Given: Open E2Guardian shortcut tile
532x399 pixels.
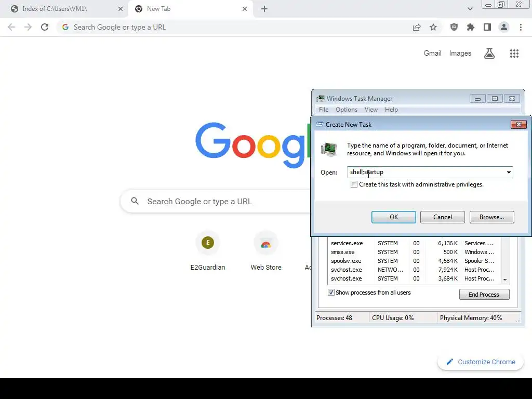Looking at the screenshot, I should click(x=208, y=251).
